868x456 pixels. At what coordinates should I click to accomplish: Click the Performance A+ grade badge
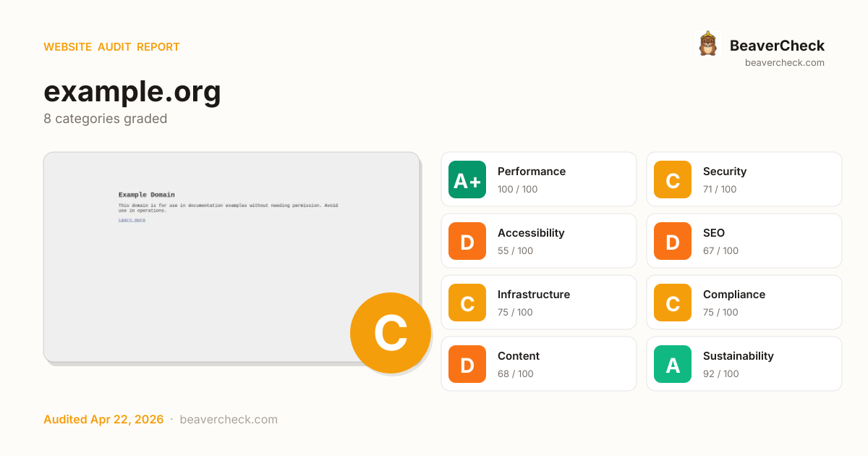point(467,180)
